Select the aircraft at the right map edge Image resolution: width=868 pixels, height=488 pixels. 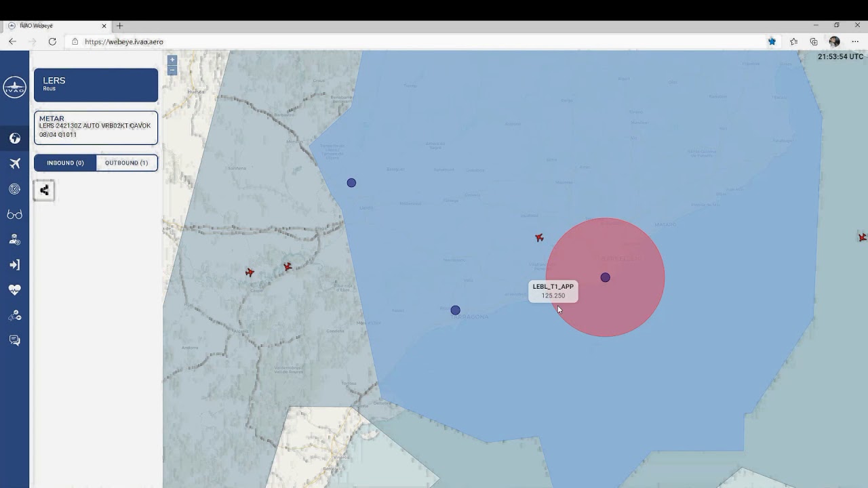tap(863, 237)
